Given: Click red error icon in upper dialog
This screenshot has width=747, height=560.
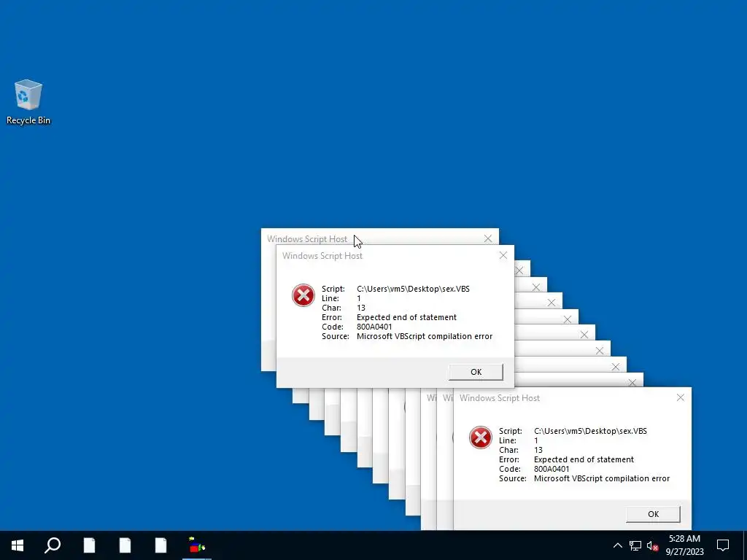Looking at the screenshot, I should click(303, 295).
